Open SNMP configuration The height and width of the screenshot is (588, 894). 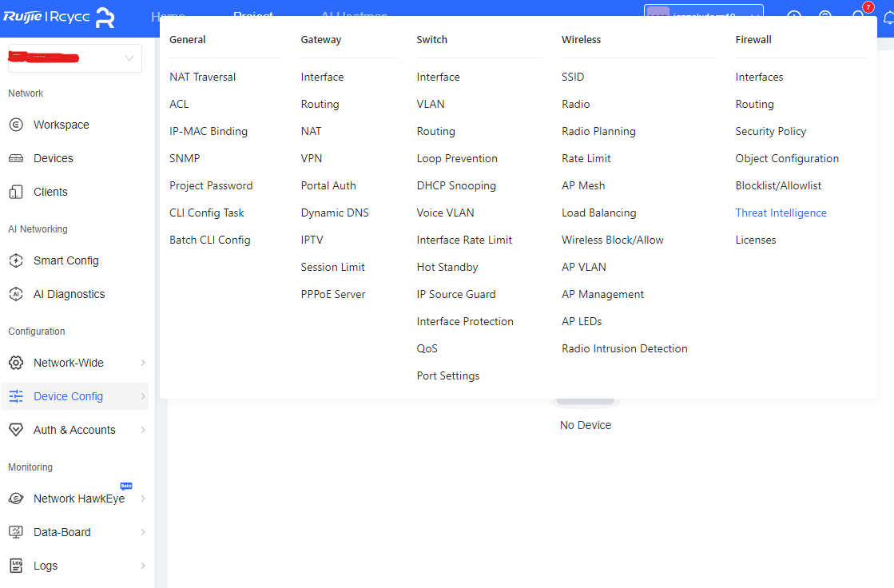tap(185, 158)
